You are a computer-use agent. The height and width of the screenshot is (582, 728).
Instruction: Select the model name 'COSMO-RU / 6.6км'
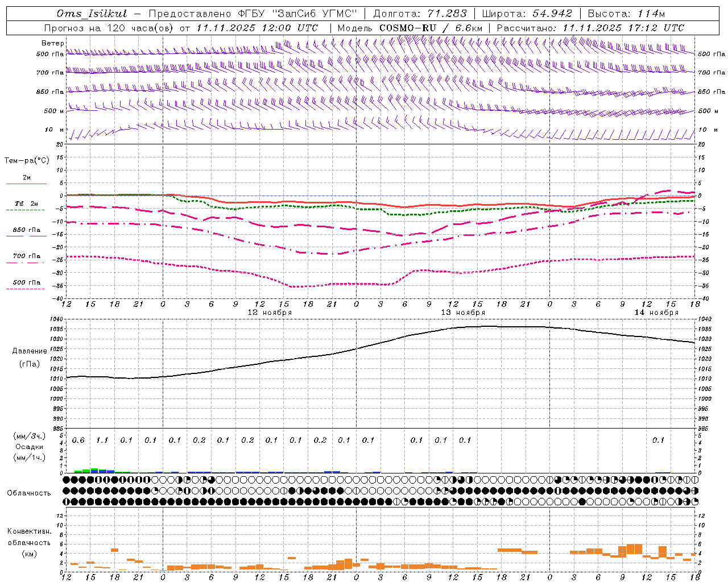(x=431, y=28)
